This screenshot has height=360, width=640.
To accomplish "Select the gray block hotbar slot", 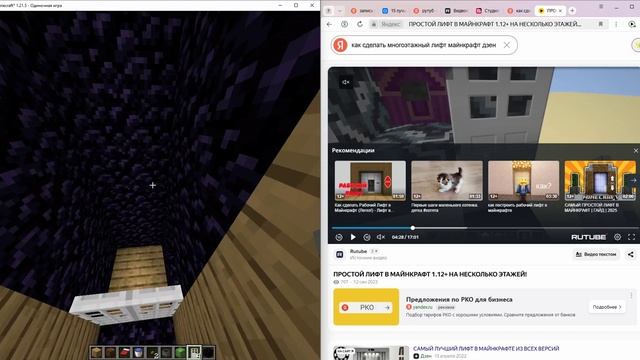I will [x=167, y=352].
